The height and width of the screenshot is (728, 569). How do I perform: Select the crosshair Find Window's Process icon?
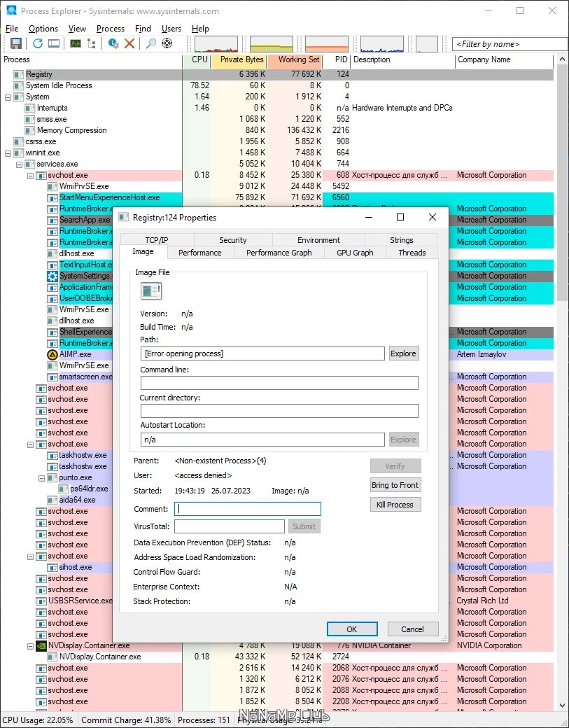point(167,43)
